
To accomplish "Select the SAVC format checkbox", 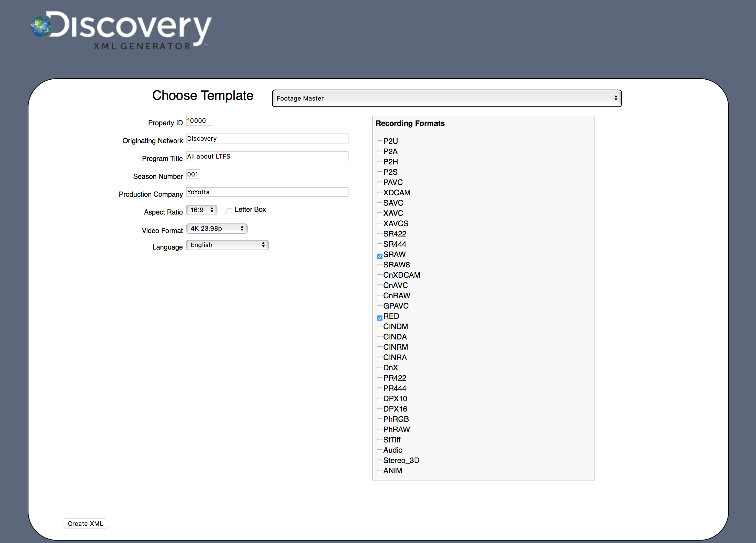I will point(380,204).
